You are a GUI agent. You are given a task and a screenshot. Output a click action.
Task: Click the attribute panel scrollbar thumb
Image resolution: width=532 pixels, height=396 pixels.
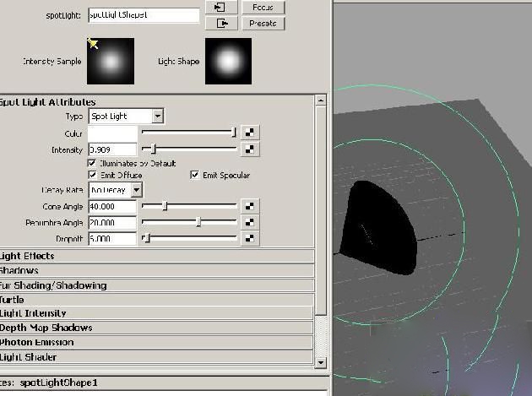coord(321,210)
